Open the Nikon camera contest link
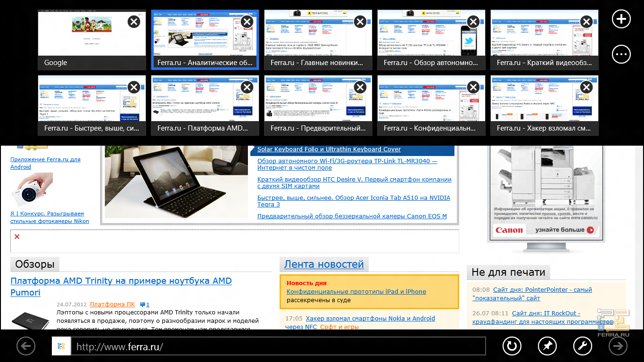Viewport: 644px width, 362px height. [50, 217]
